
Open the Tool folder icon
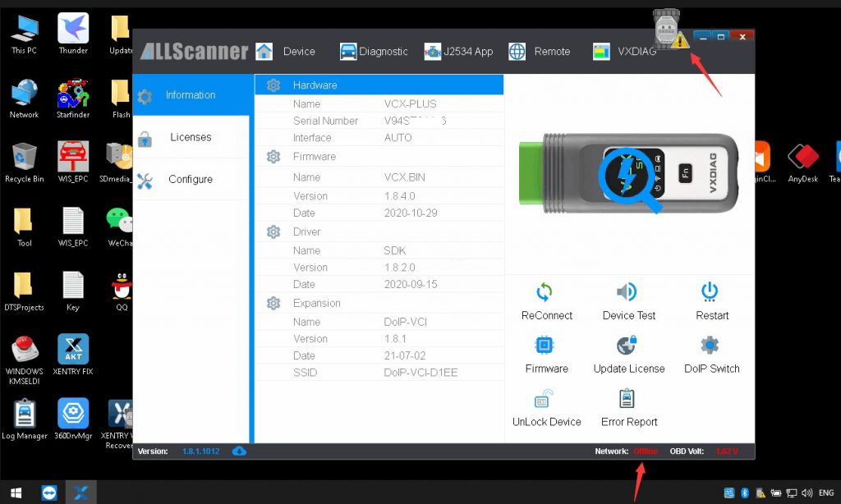24,227
